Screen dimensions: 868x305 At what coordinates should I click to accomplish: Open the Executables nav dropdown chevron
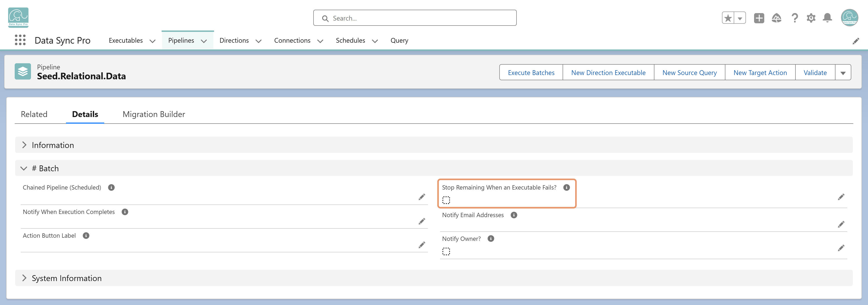click(152, 41)
